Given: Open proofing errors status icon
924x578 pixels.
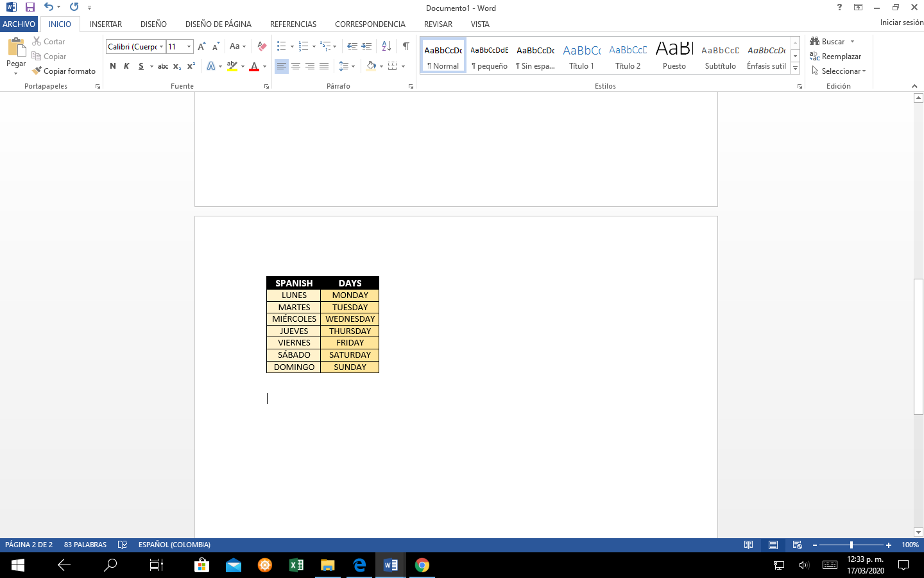Looking at the screenshot, I should 123,545.
